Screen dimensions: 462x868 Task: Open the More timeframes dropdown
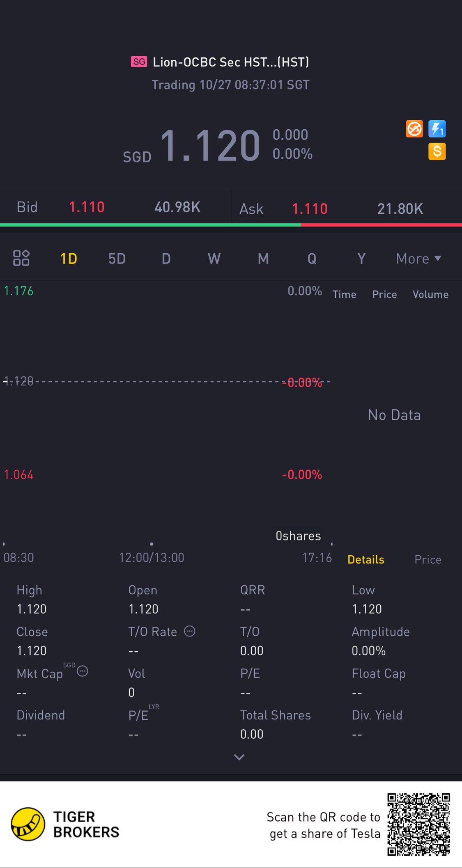pyautogui.click(x=418, y=259)
